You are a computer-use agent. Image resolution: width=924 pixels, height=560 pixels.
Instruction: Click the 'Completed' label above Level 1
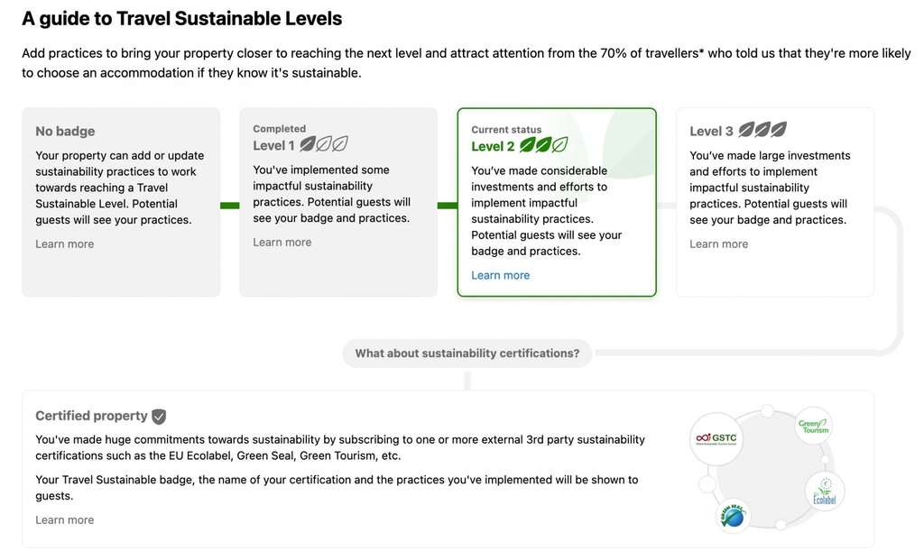coord(280,129)
